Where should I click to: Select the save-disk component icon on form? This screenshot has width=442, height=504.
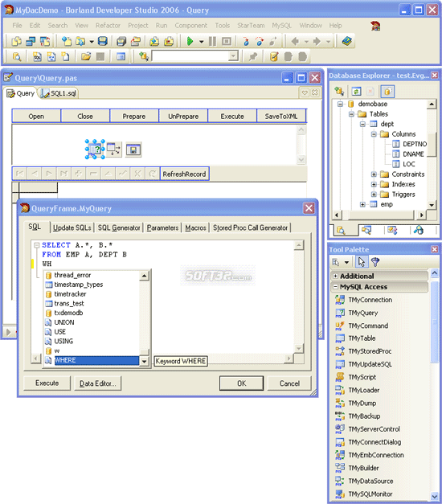133,150
